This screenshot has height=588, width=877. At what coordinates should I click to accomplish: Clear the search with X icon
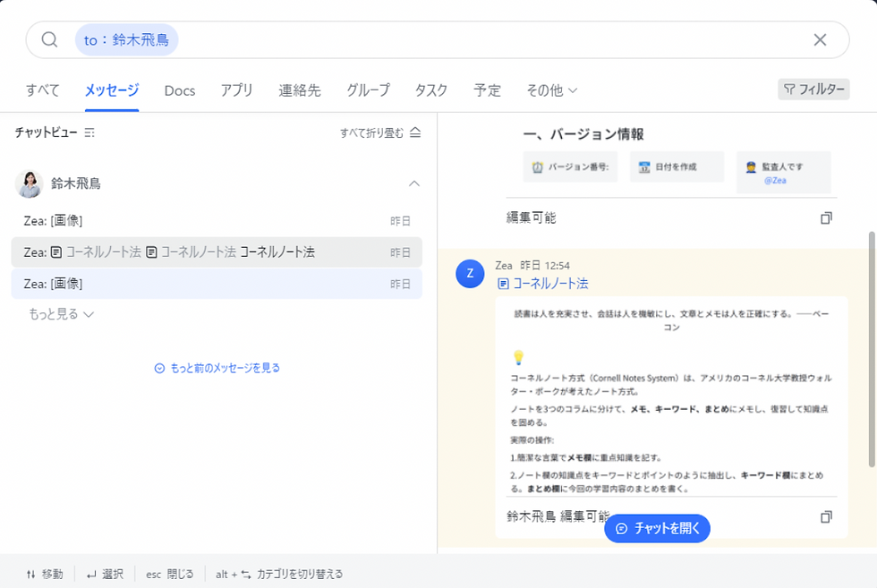click(820, 39)
